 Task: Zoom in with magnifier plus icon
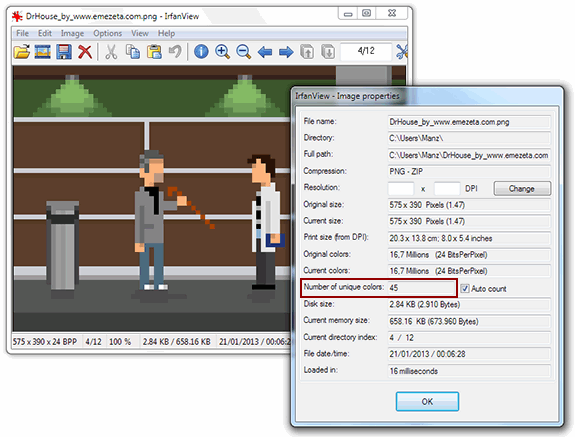[222, 52]
